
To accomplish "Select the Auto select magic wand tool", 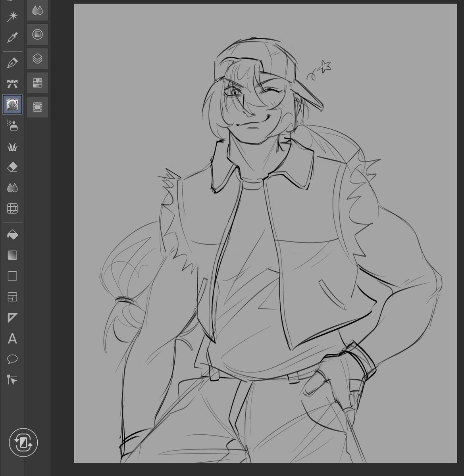I will pyautogui.click(x=12, y=17).
